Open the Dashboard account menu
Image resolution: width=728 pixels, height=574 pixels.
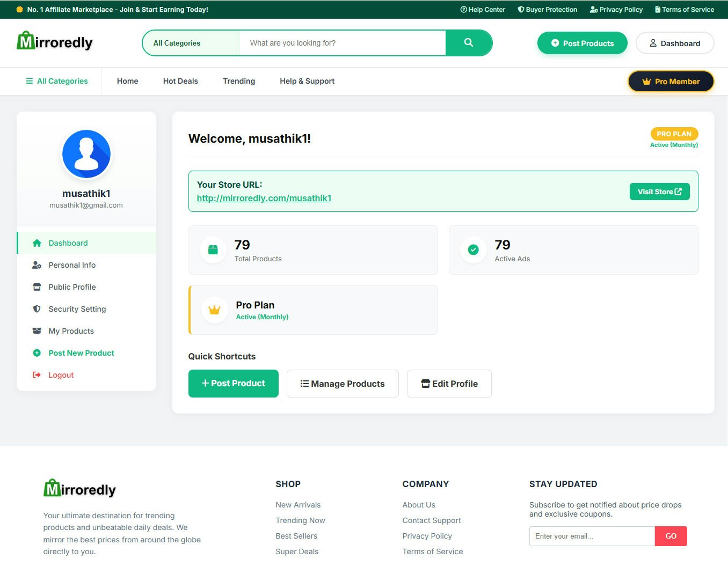[x=675, y=43]
